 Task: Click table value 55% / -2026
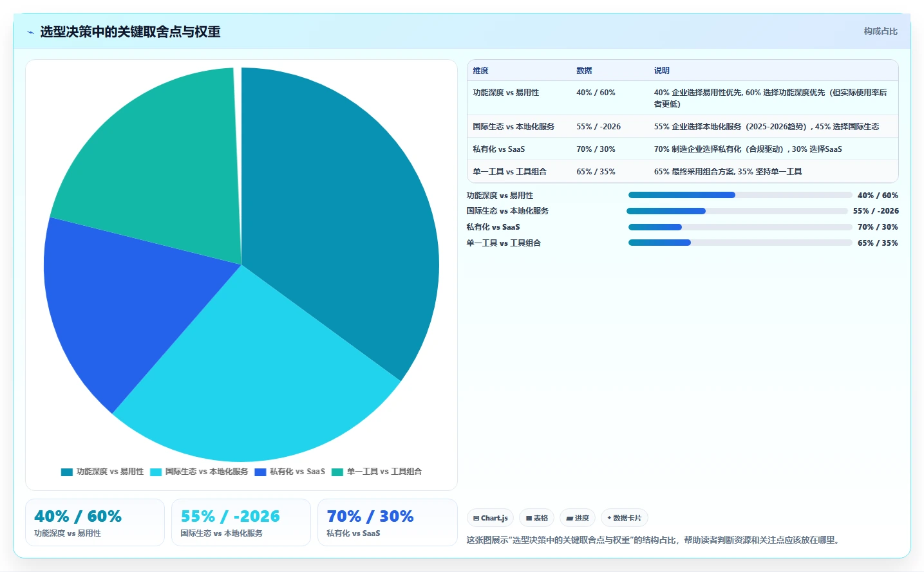point(598,127)
